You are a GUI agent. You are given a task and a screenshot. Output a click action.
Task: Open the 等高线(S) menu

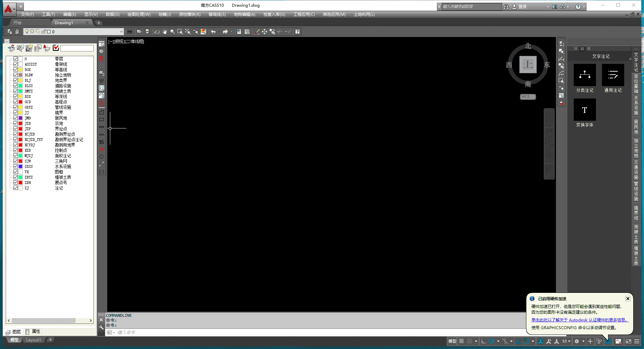(x=216, y=14)
